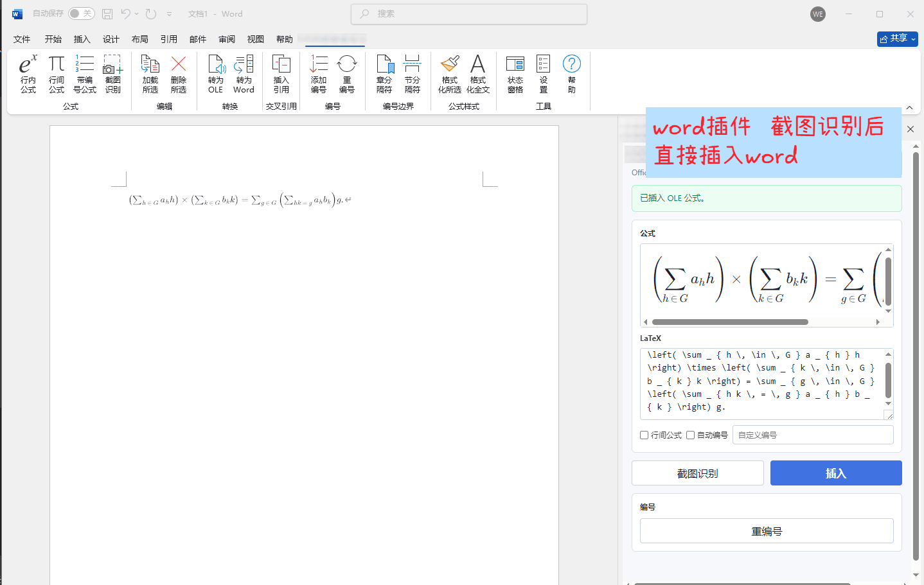Insert a display formula (行间公式)
Viewport: 924px width, 585px height.
click(x=57, y=74)
